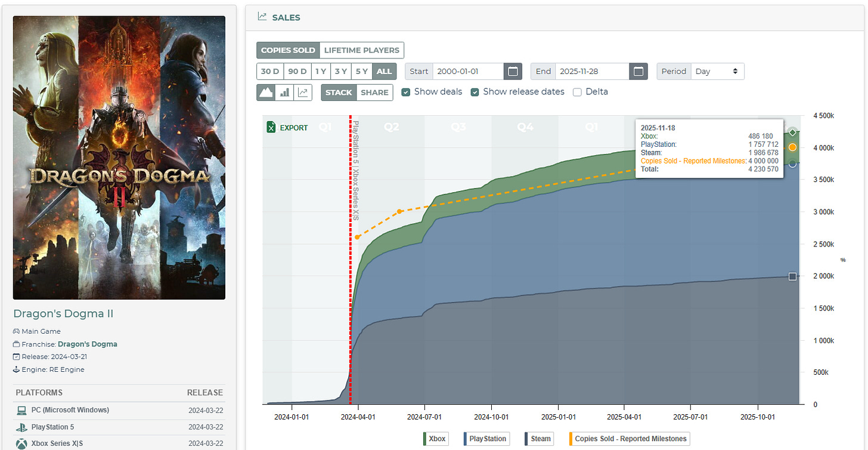
Task: Click the red release date line label
Action: [x=356, y=171]
